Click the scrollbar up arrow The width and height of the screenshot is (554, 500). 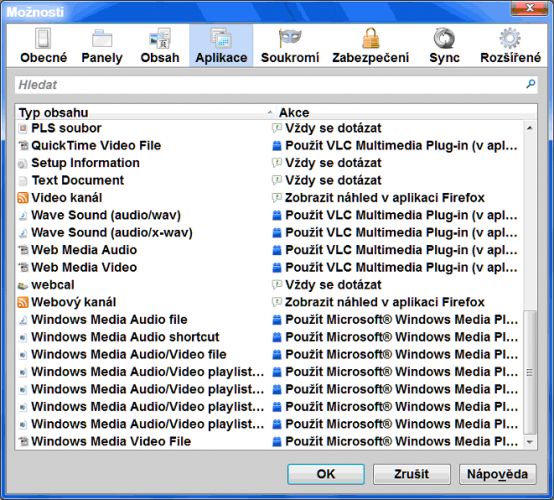point(529,128)
